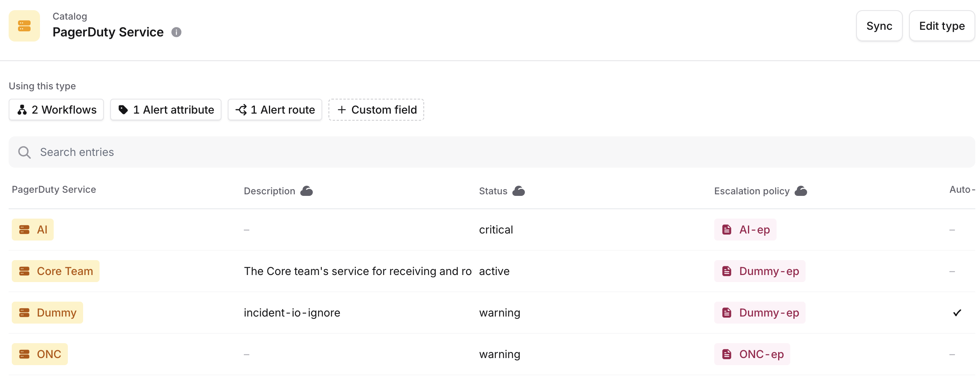Open the Edit type button
Screen dimensions: 980x380
942,26
